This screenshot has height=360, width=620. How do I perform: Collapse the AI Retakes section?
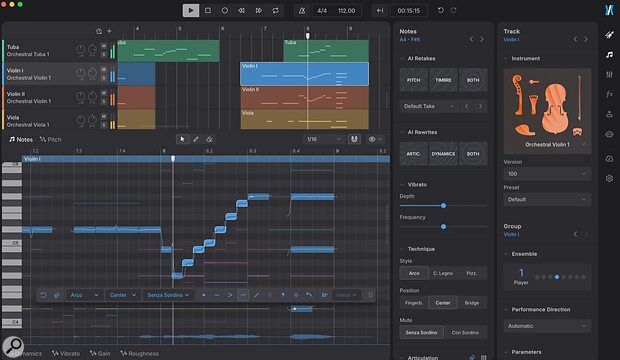click(402, 59)
